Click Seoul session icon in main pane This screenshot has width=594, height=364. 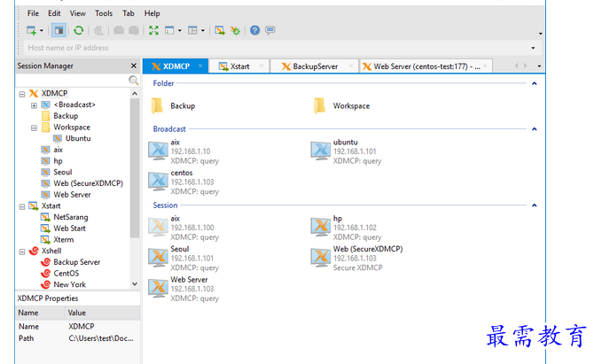158,258
